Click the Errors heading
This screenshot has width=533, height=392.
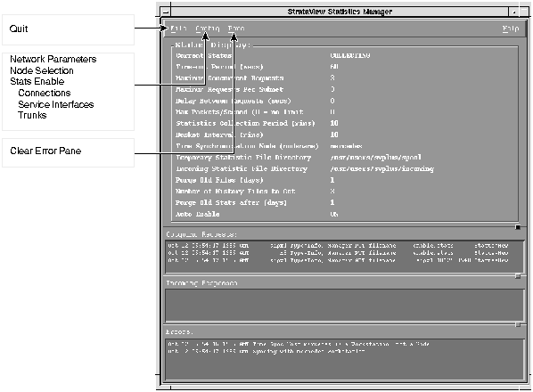(x=179, y=332)
